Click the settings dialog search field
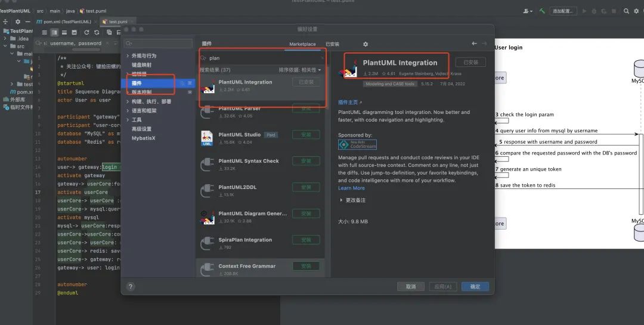The width and height of the screenshot is (644, 325). pos(158,44)
